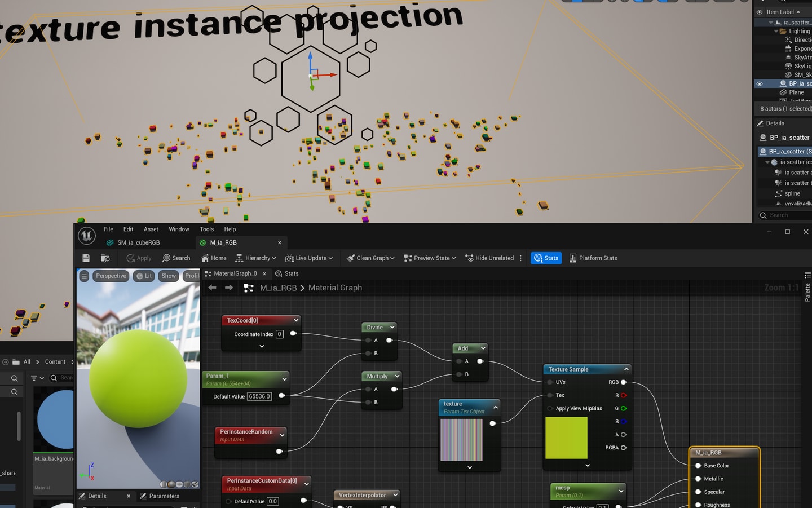Click the content browser history forward icon
Screen dimensions: 812x508
pos(5,362)
